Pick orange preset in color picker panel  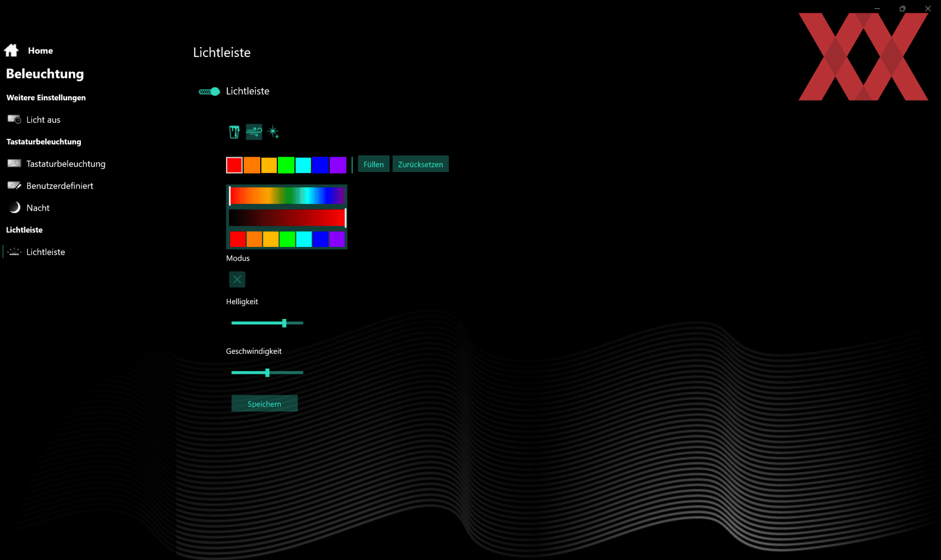point(254,239)
